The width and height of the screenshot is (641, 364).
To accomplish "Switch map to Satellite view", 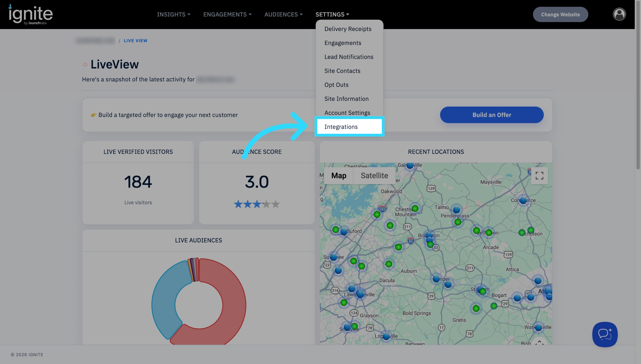I will [374, 176].
